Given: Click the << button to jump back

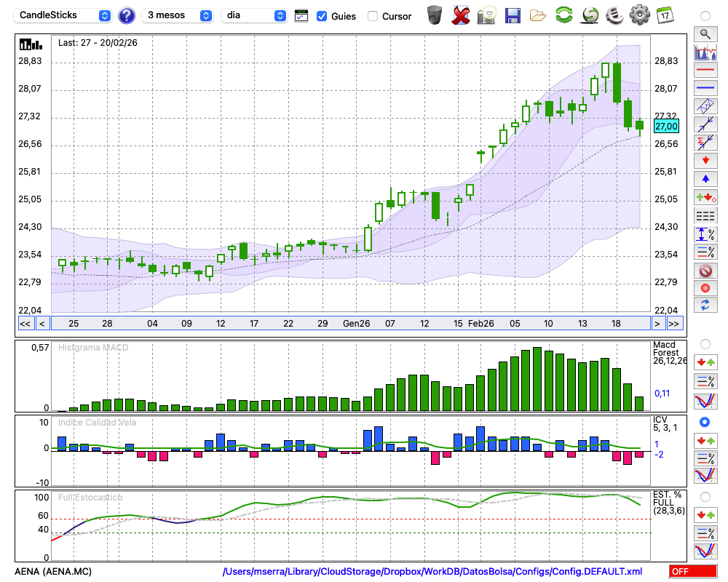Looking at the screenshot, I should pos(25,324).
